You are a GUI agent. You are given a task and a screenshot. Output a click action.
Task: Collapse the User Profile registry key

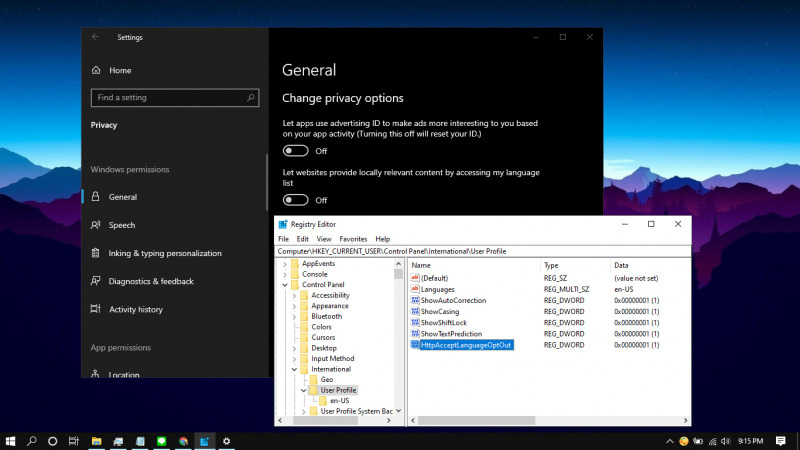click(304, 390)
